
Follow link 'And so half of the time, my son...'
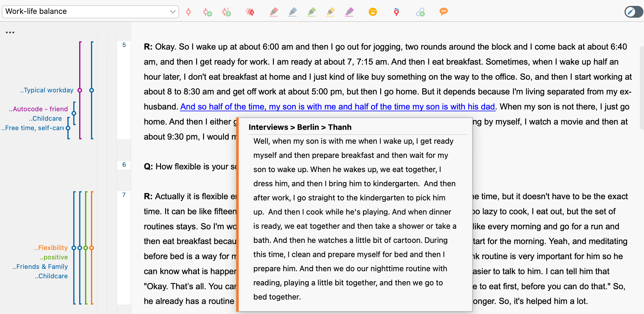[x=337, y=107]
